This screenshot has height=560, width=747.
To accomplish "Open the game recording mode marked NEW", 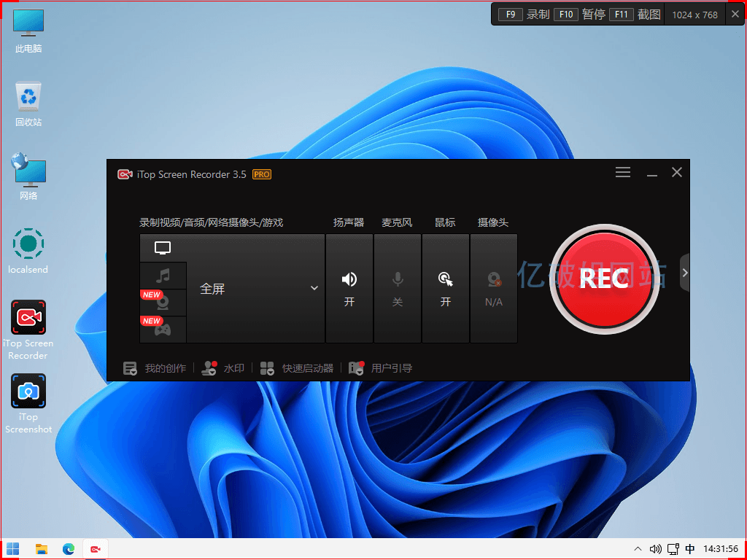I will coord(162,329).
